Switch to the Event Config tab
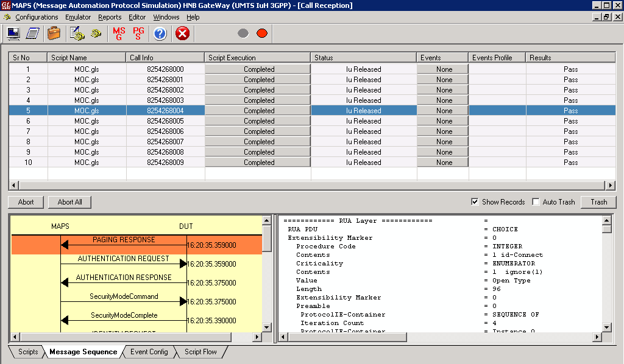Image resolution: width=624 pixels, height=364 pixels. coord(149,352)
